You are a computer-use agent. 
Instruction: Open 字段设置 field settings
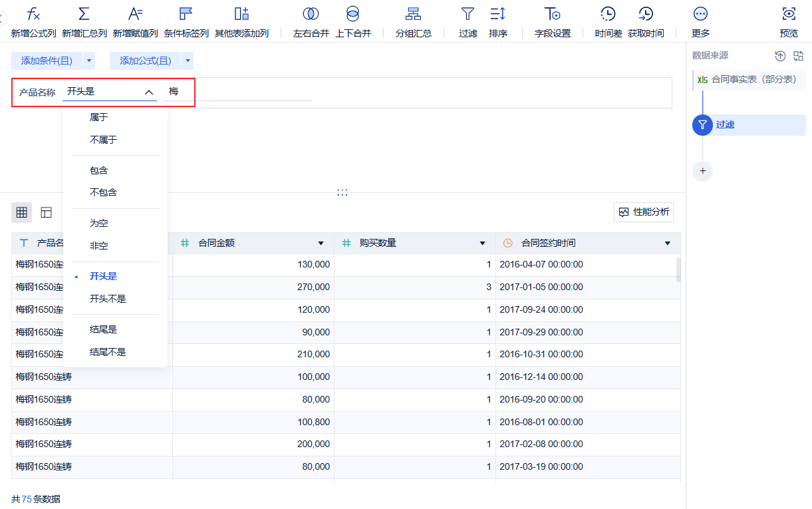click(x=553, y=21)
